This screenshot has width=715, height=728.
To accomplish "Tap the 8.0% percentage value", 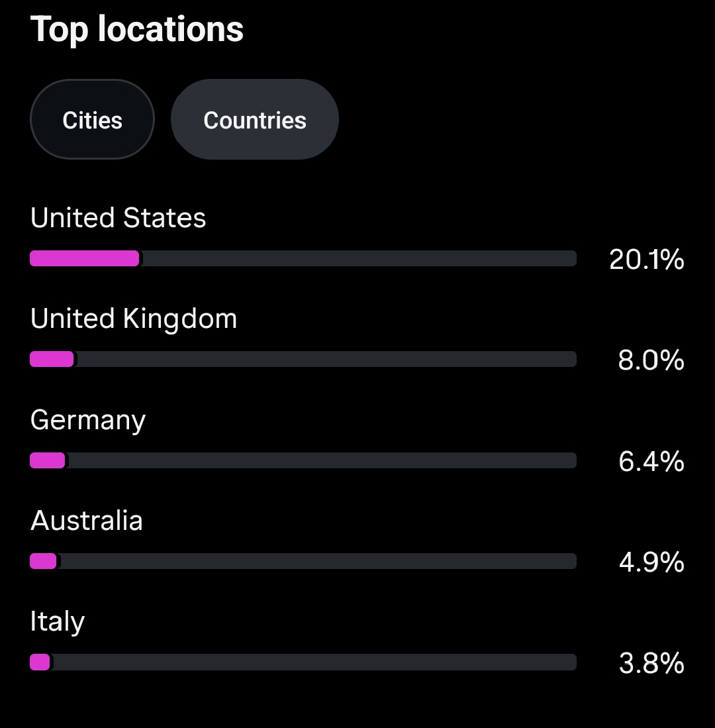I will point(651,360).
